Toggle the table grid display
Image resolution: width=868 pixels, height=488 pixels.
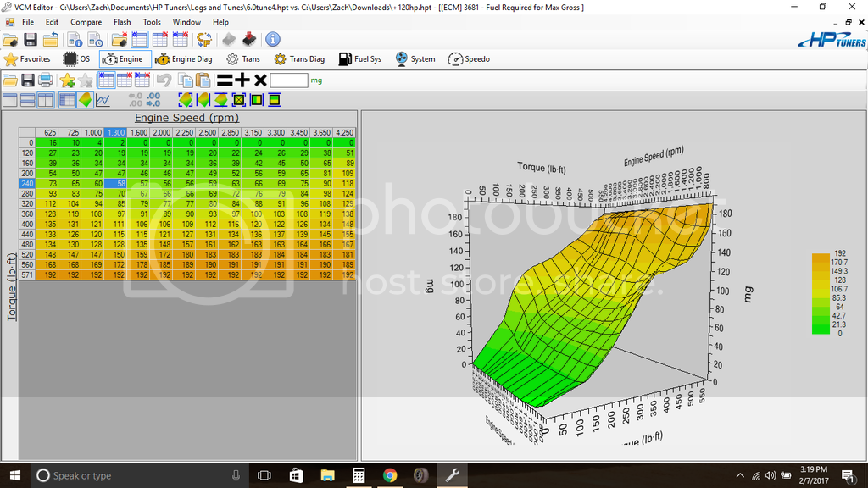68,100
